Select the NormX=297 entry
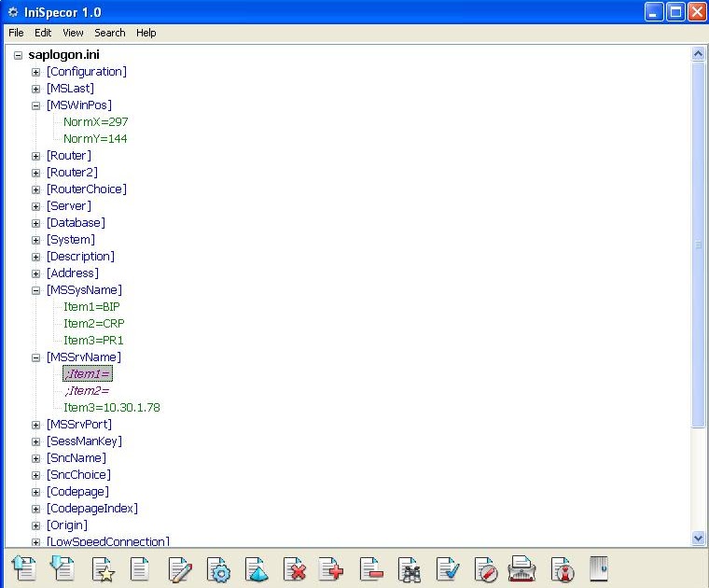This screenshot has height=588, width=709. (96, 122)
